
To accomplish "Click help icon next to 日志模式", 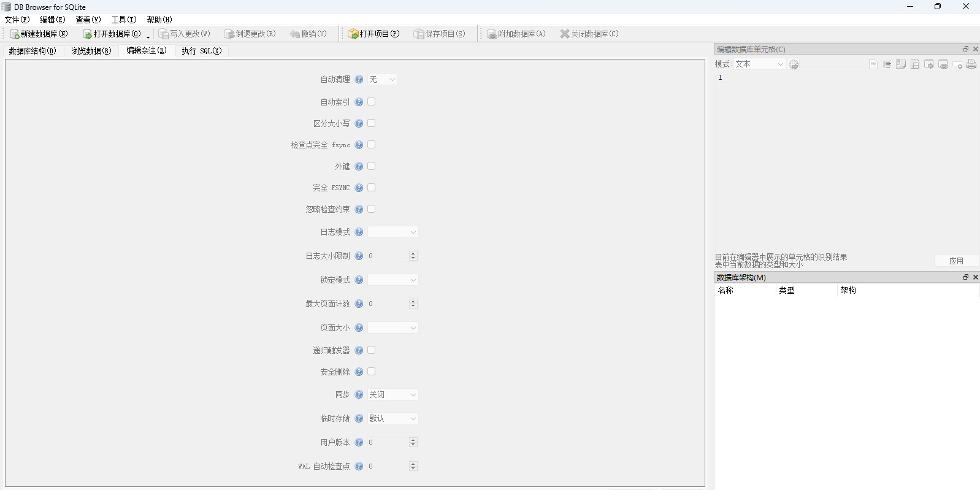I will click(359, 232).
